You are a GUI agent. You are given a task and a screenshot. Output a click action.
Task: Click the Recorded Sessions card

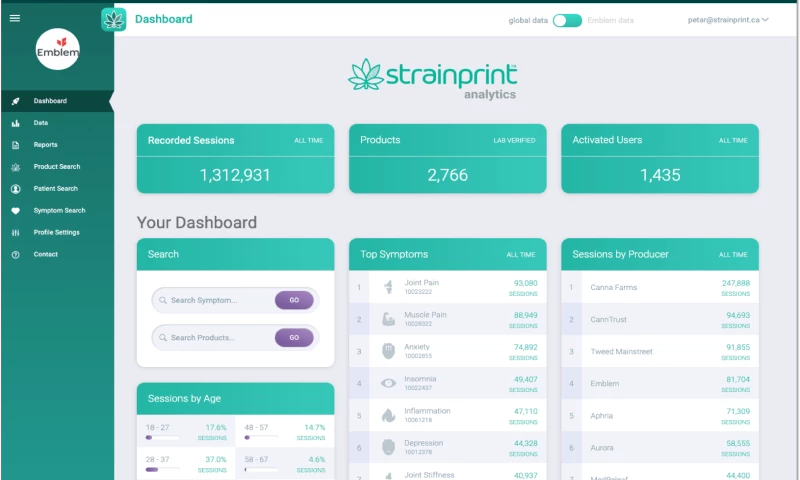coord(235,159)
